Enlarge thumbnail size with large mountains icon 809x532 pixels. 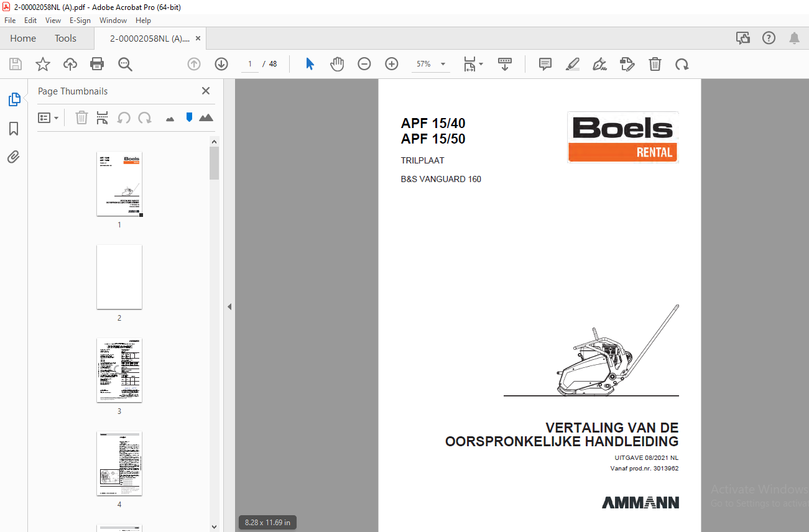(206, 117)
